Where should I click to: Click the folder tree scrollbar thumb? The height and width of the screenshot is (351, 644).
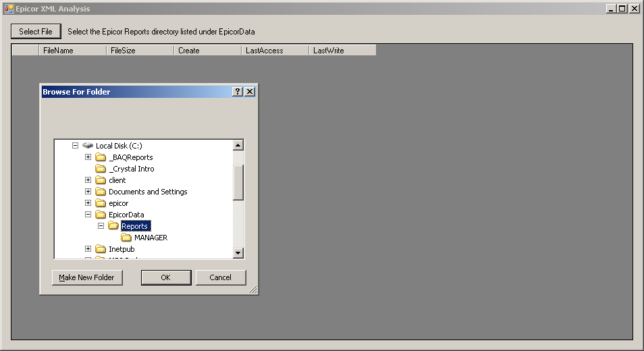point(238,183)
